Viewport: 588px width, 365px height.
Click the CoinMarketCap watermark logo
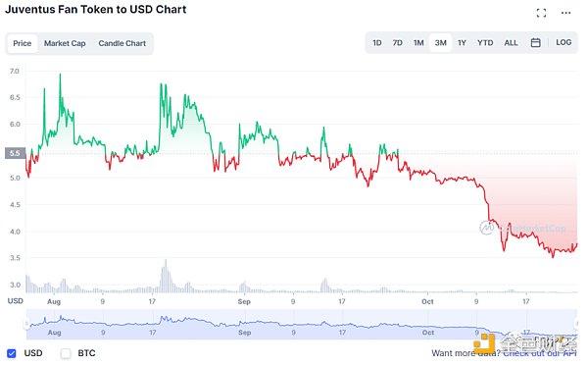487,228
